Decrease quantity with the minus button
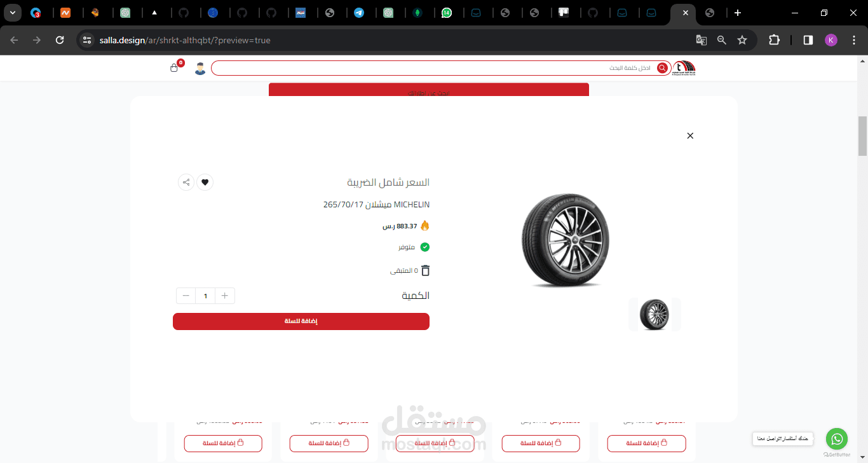The height and width of the screenshot is (463, 868). pyautogui.click(x=186, y=296)
